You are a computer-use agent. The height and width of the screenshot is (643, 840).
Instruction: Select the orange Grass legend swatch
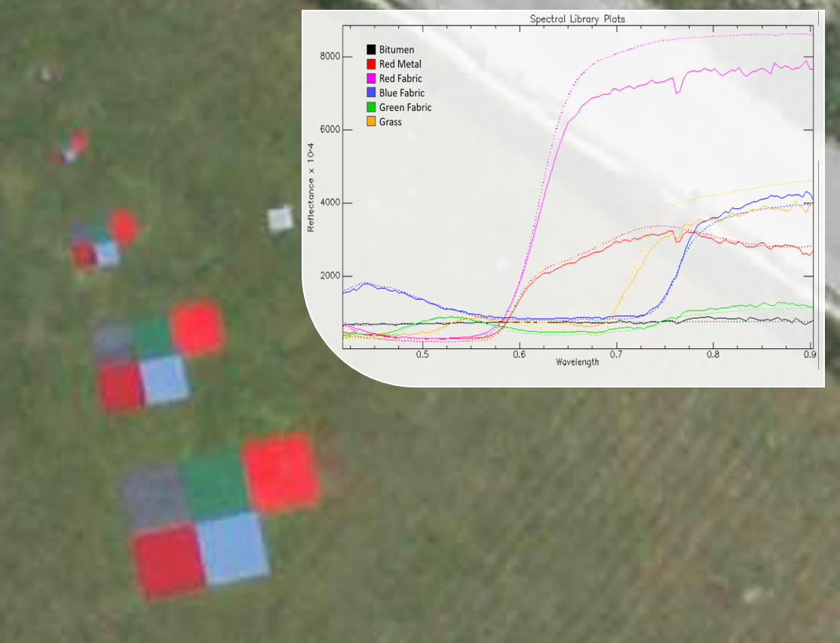371,121
